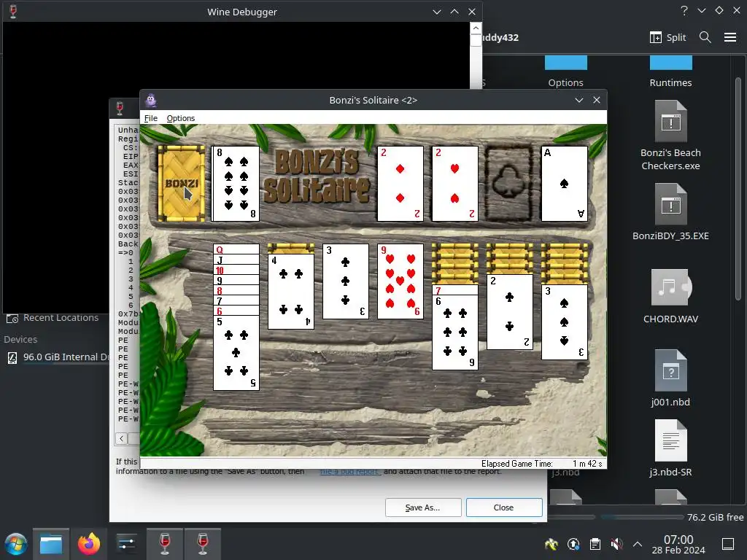Select the CHORD.WAV audio file
Viewport: 747px width, 560px height.
[670, 296]
